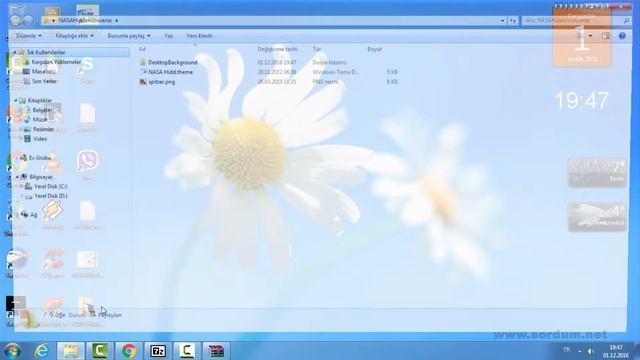Refresh the folder with the refresh icon
Image resolution: width=640 pixels, height=360 pixels.
[x=513, y=20]
